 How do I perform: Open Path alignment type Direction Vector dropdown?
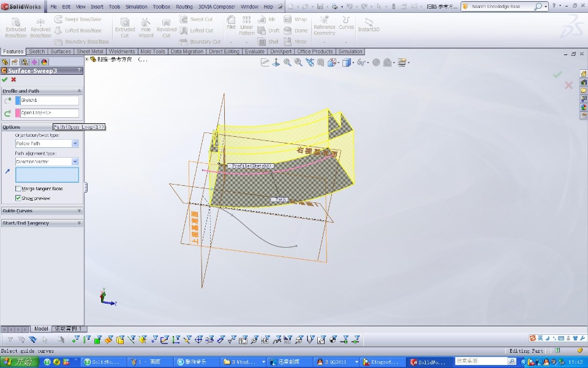click(75, 161)
